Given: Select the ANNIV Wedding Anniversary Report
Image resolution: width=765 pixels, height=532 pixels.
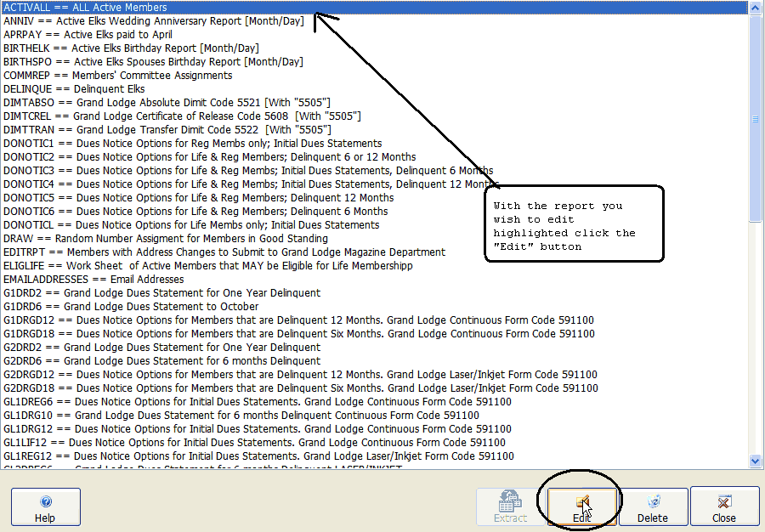Looking at the screenshot, I should pos(153,21).
